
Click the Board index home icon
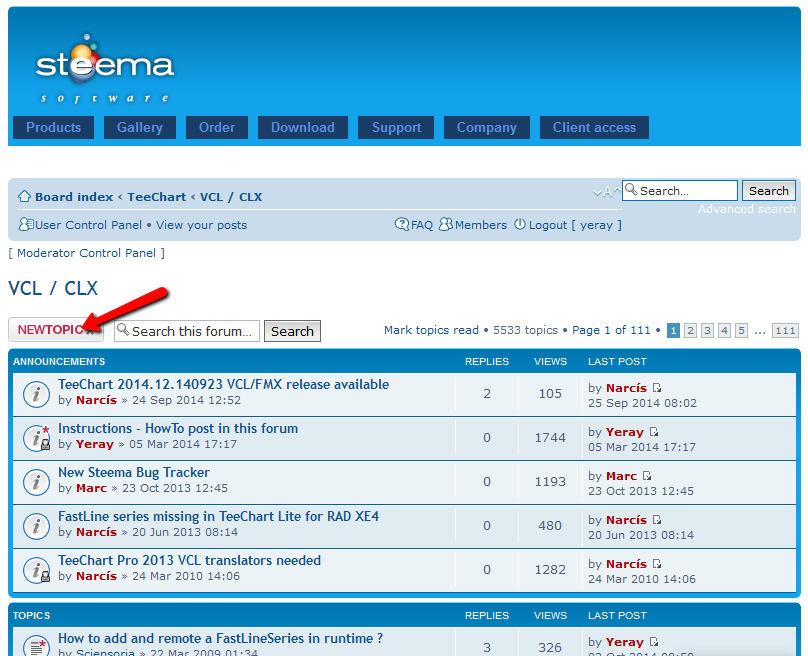coord(24,196)
